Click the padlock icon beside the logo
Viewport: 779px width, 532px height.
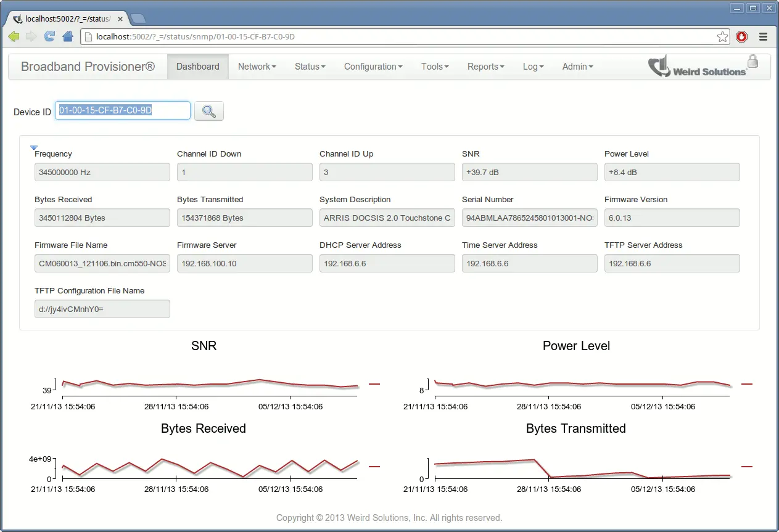(x=752, y=60)
